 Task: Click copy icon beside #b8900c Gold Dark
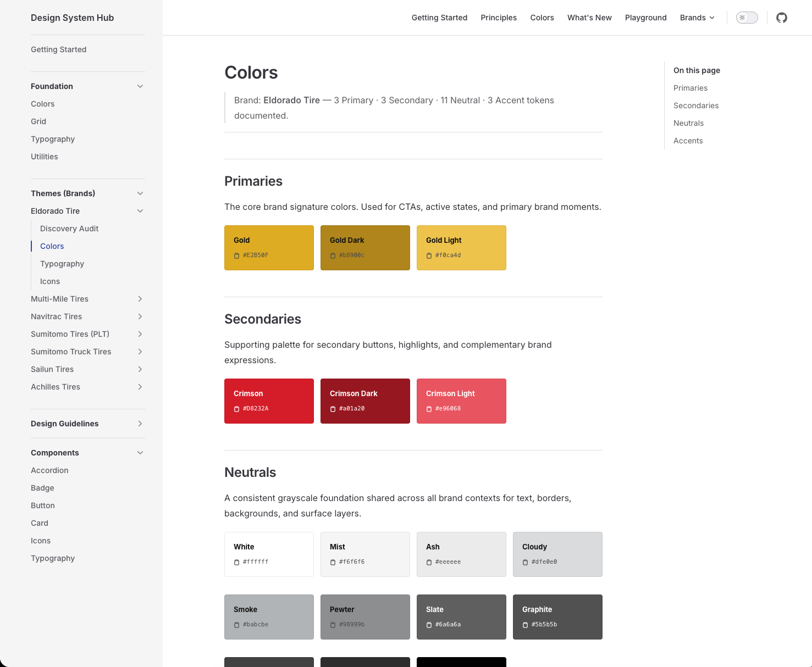coord(333,255)
